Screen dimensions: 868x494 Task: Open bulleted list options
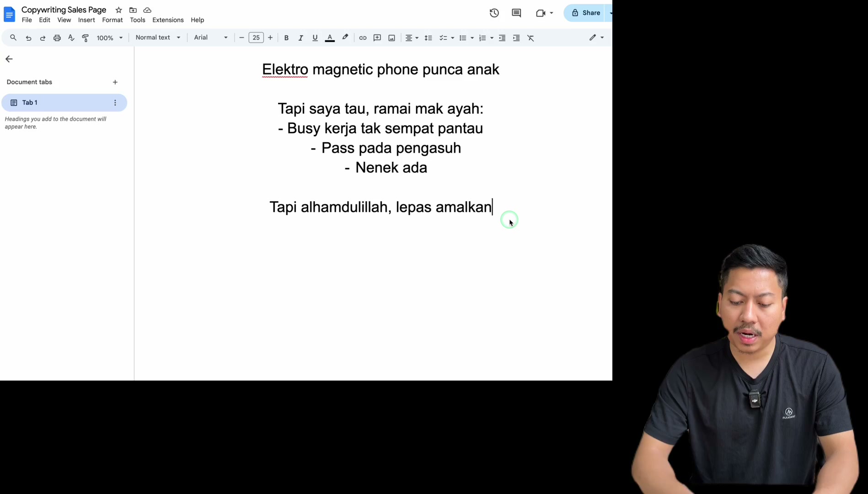coord(466,38)
